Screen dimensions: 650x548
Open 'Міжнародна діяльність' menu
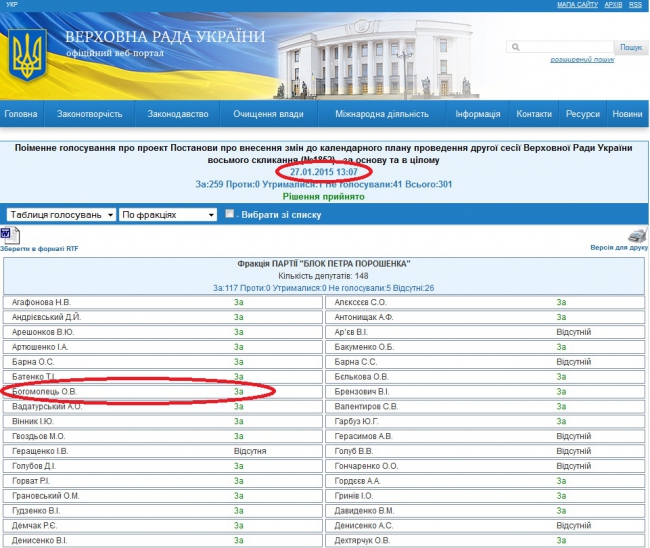[x=382, y=114]
